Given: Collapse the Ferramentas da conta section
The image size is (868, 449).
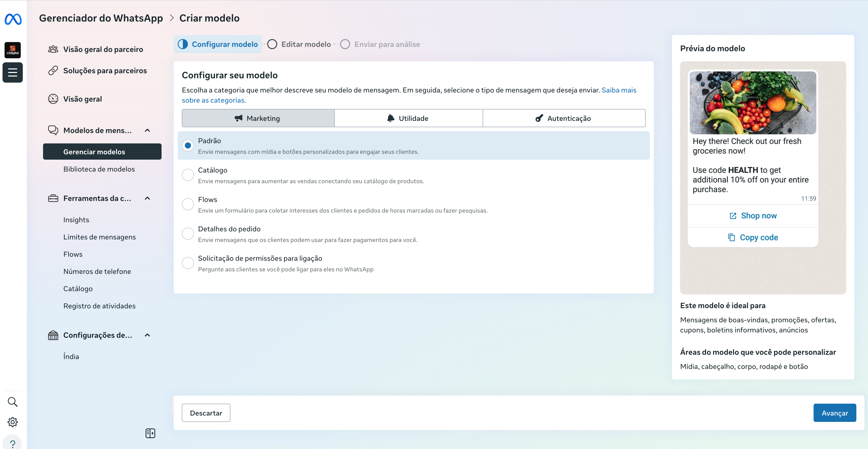Looking at the screenshot, I should (x=147, y=198).
